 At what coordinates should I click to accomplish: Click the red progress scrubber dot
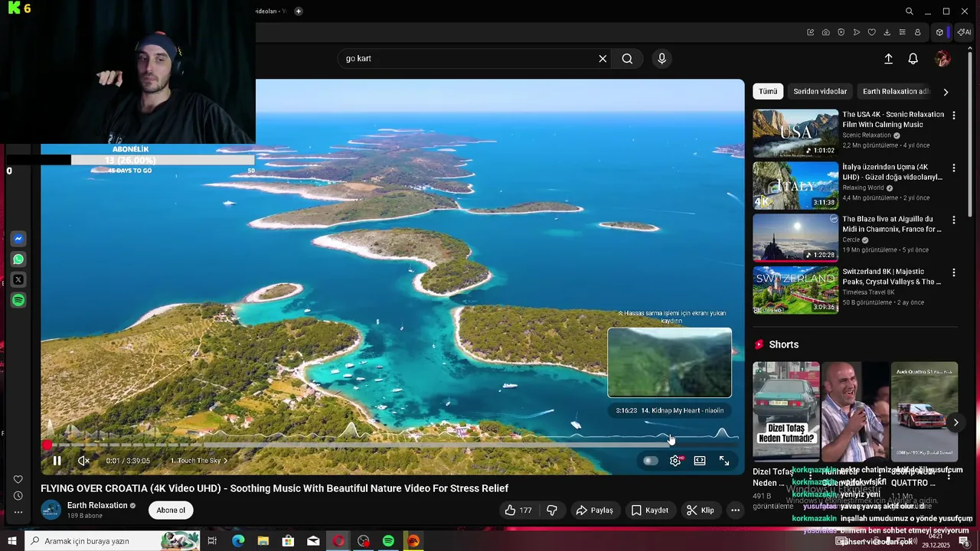(x=47, y=445)
